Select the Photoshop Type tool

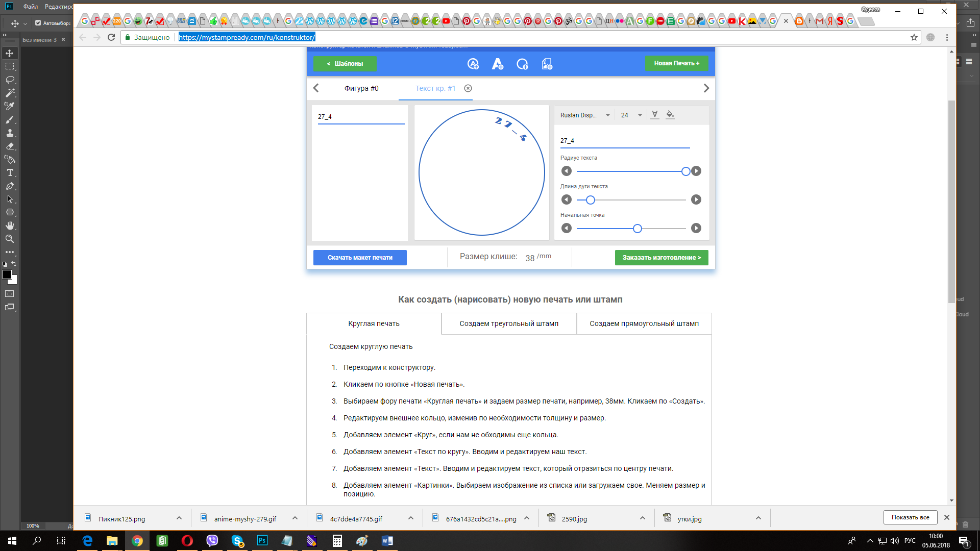click(x=10, y=172)
